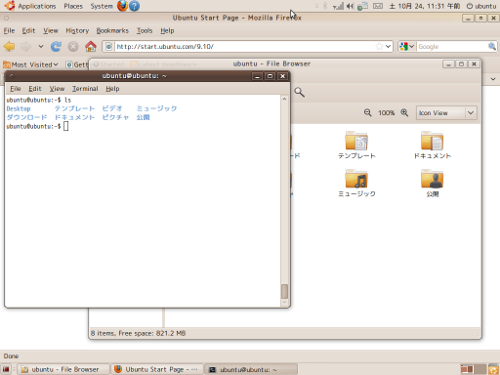Open the ubuntu user session menu
Screen dimensions: 500x375
(x=481, y=6)
